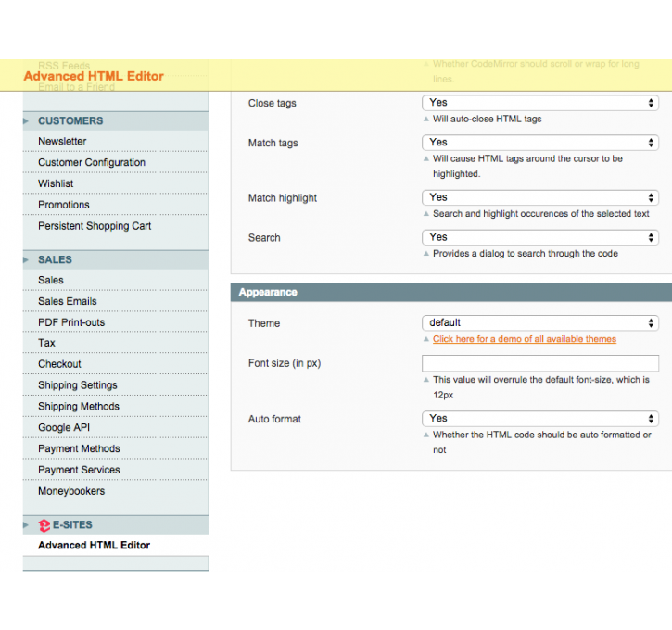Viewport: 672px width, 630px height.
Task: Select Advanced HTML Editor in sidebar
Action: [x=94, y=545]
